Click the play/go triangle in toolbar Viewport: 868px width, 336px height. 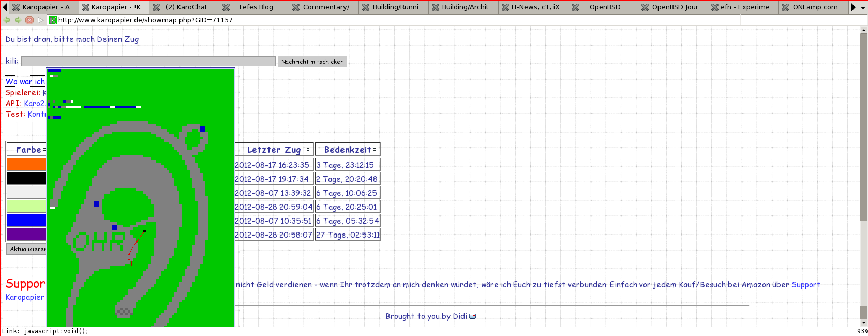[40, 20]
